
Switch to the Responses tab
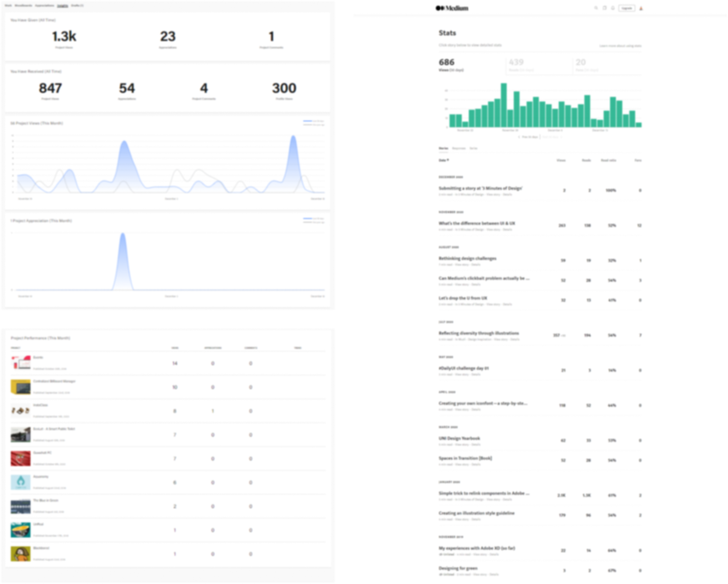(x=459, y=148)
